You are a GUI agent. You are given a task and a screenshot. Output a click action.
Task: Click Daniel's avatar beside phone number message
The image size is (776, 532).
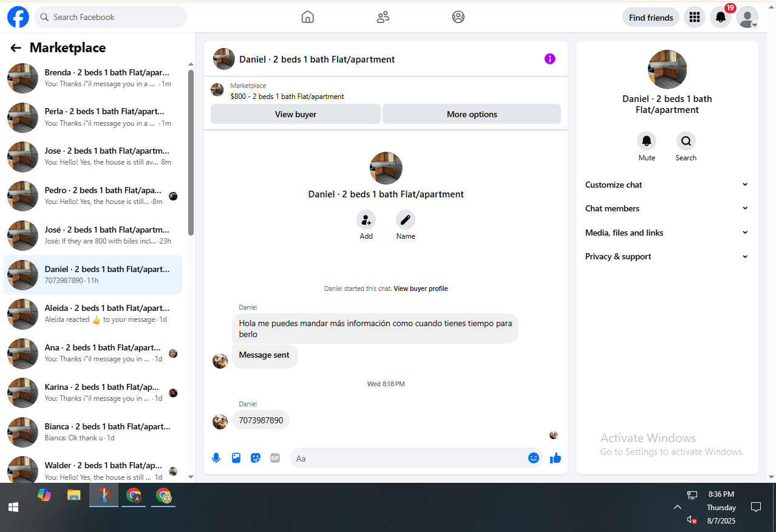(220, 421)
